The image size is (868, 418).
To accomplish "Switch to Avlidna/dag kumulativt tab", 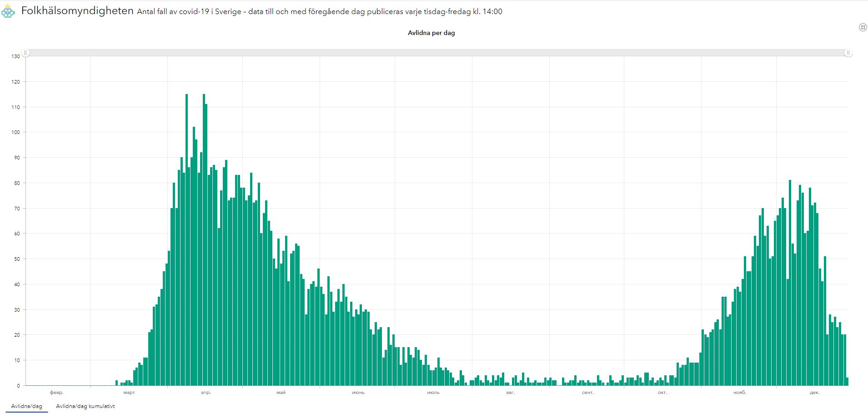I will coord(85,406).
